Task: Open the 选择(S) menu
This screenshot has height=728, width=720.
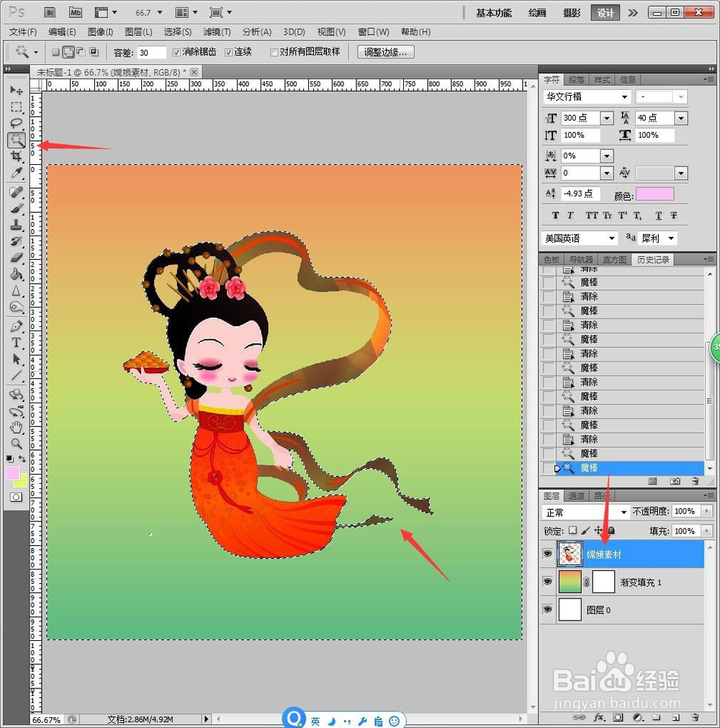Action: pos(177,32)
